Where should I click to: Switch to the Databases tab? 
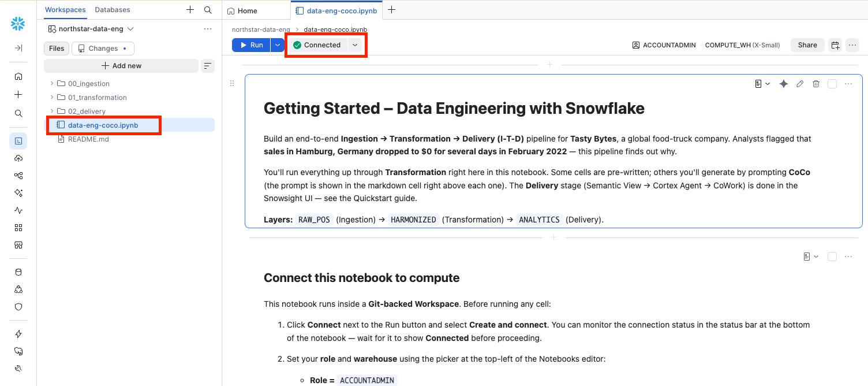(x=113, y=10)
